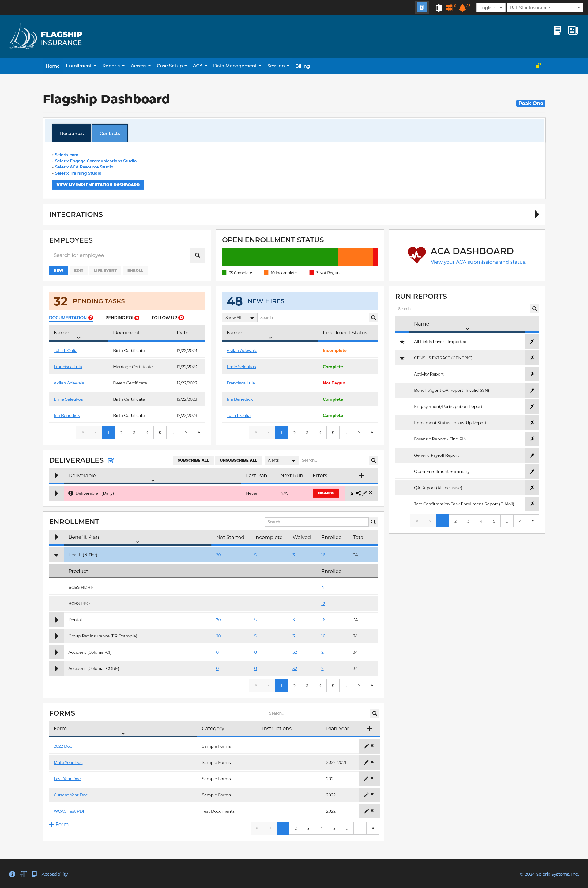Click the new hires search magnifier icon
The height and width of the screenshot is (888, 588).
click(373, 318)
